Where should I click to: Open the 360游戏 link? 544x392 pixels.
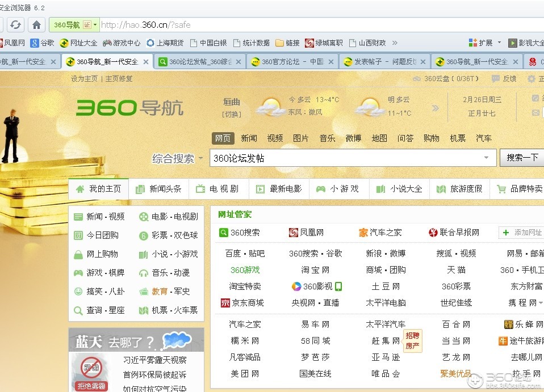pyautogui.click(x=245, y=270)
